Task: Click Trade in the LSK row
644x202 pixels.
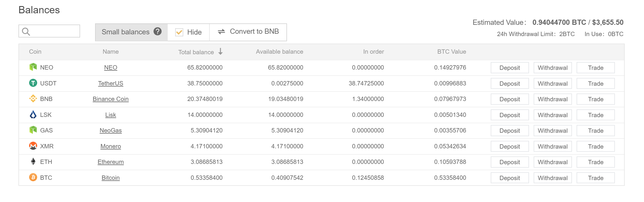Action: 596,115
